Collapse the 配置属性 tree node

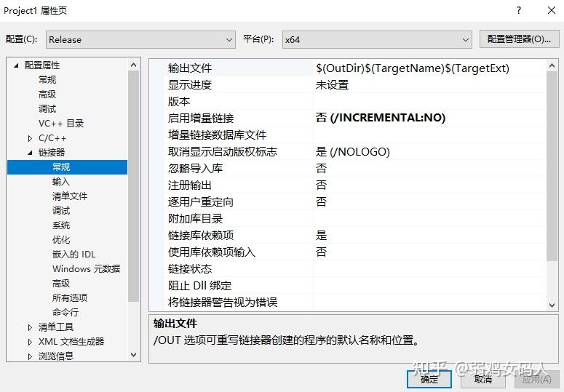click(x=16, y=65)
